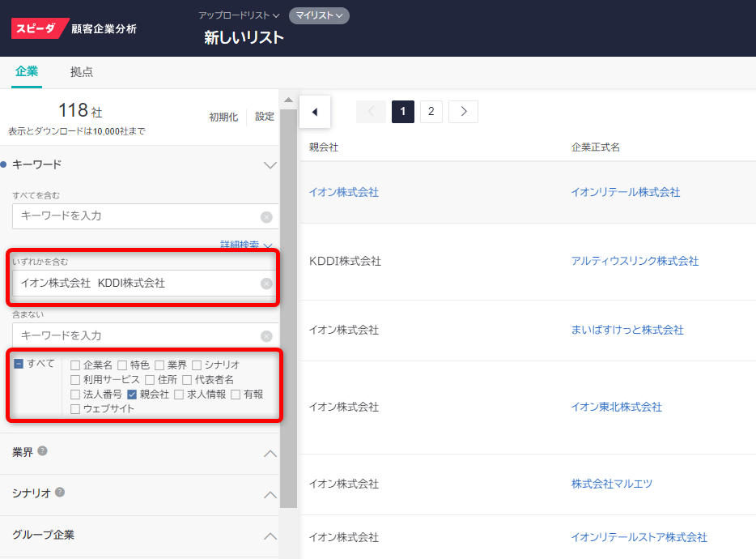Switch to the 拠点 tab
This screenshot has width=756, height=559.
click(x=82, y=71)
